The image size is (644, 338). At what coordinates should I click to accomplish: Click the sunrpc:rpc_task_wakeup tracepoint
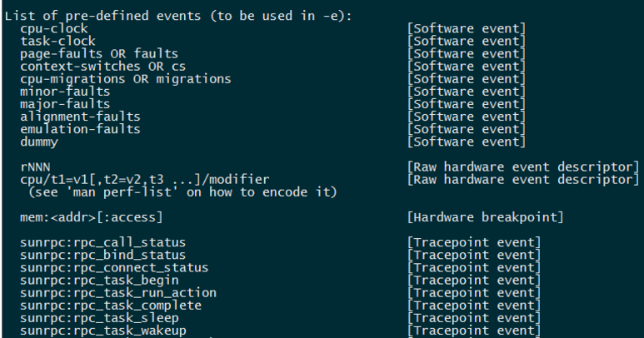(x=102, y=331)
